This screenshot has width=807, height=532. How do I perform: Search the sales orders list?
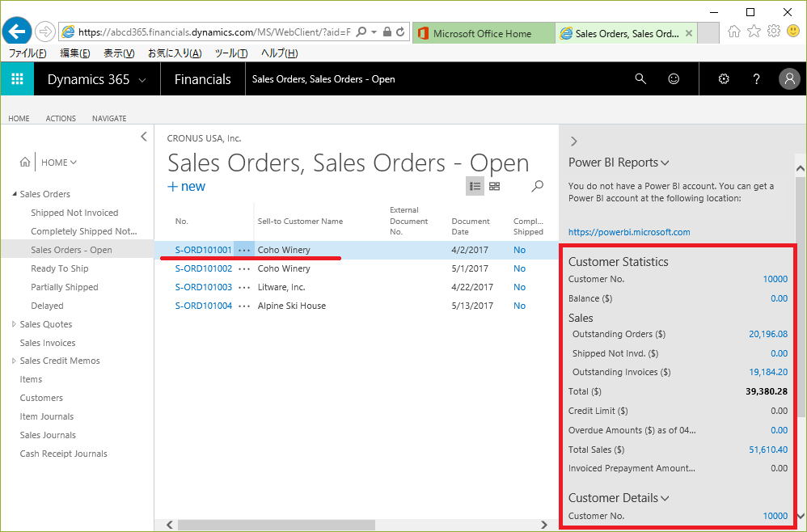(x=537, y=186)
